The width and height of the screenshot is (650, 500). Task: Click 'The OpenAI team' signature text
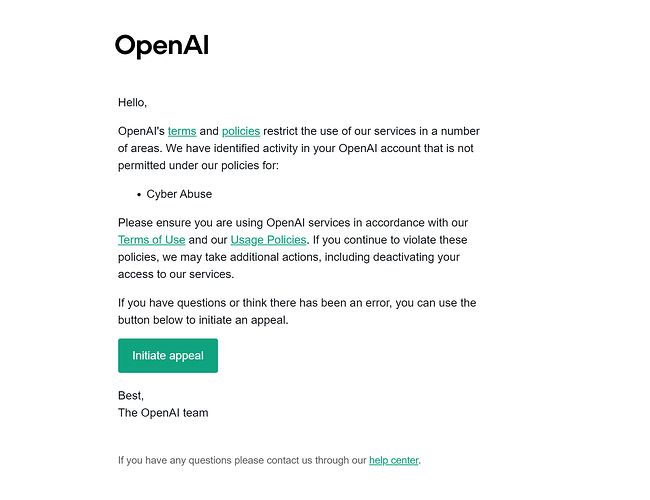163,413
